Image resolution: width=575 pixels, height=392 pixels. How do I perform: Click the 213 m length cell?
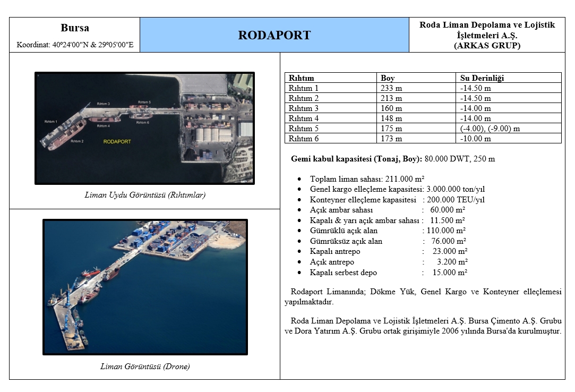pos(416,98)
